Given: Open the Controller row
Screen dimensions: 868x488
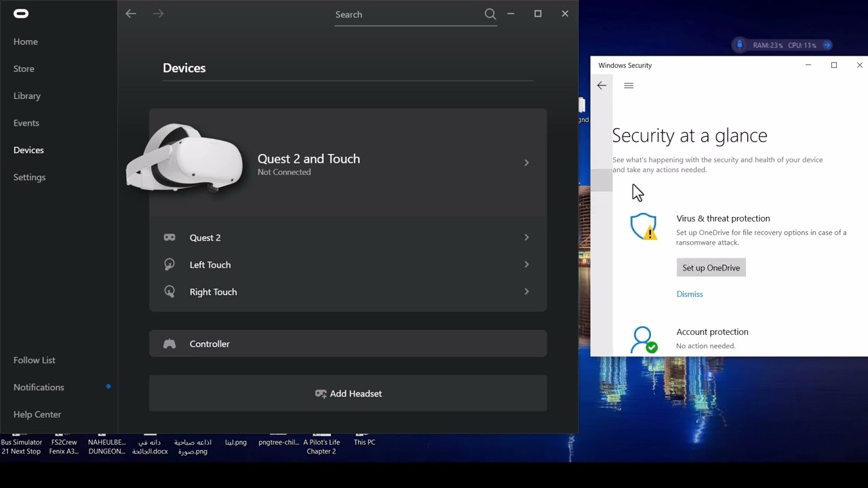Looking at the screenshot, I should point(348,344).
